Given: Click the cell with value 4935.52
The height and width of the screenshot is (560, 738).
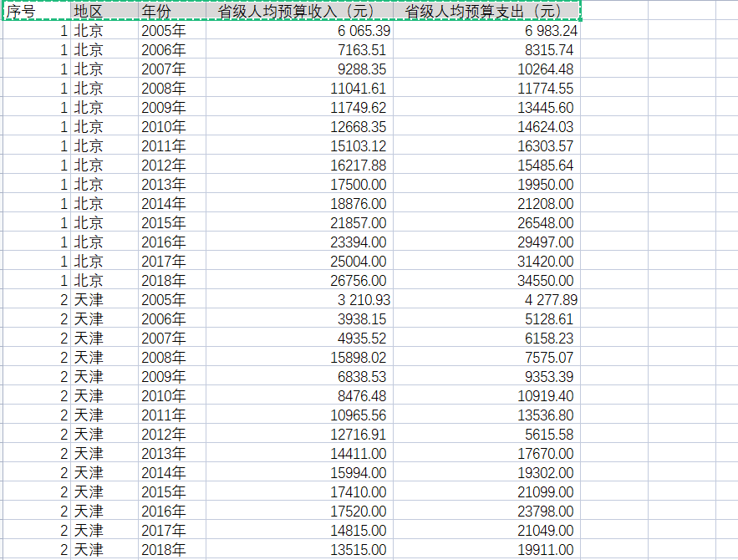Looking at the screenshot, I should click(x=299, y=338).
